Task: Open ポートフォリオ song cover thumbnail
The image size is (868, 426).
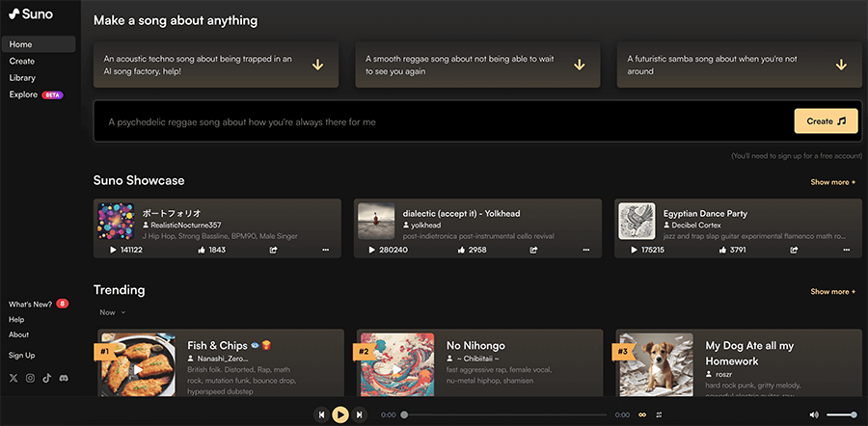Action: pos(117,221)
